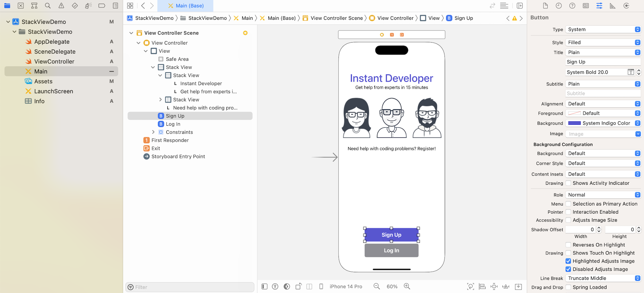Open the Quick Help inspector icon
Viewport: 644px width, 293px height.
pos(572,6)
